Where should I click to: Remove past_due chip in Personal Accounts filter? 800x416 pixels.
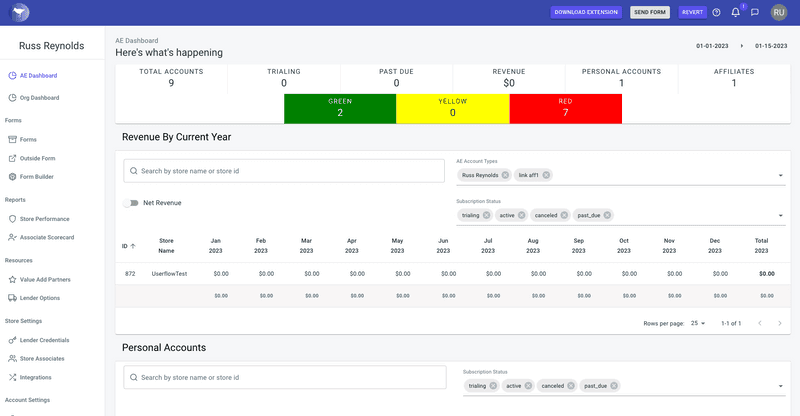[614, 386]
